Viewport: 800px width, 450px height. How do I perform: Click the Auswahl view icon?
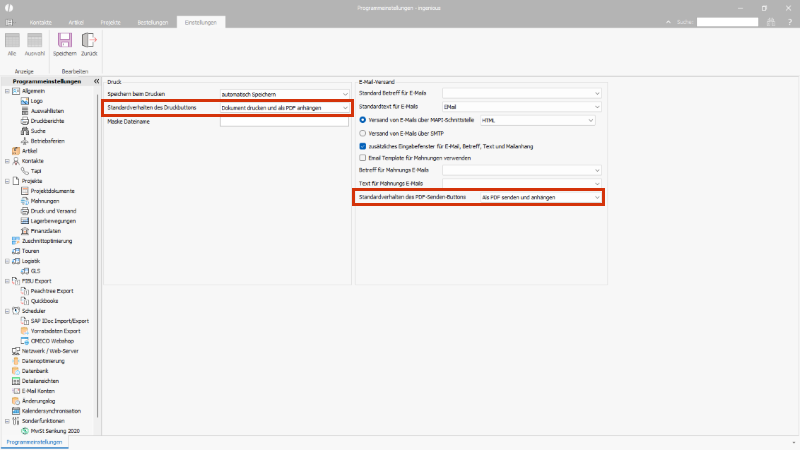point(35,42)
